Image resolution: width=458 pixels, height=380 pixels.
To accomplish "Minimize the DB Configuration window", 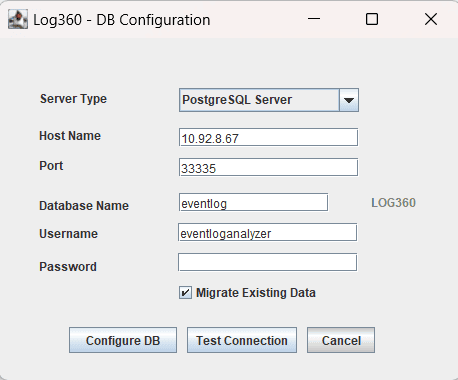I will [314, 19].
